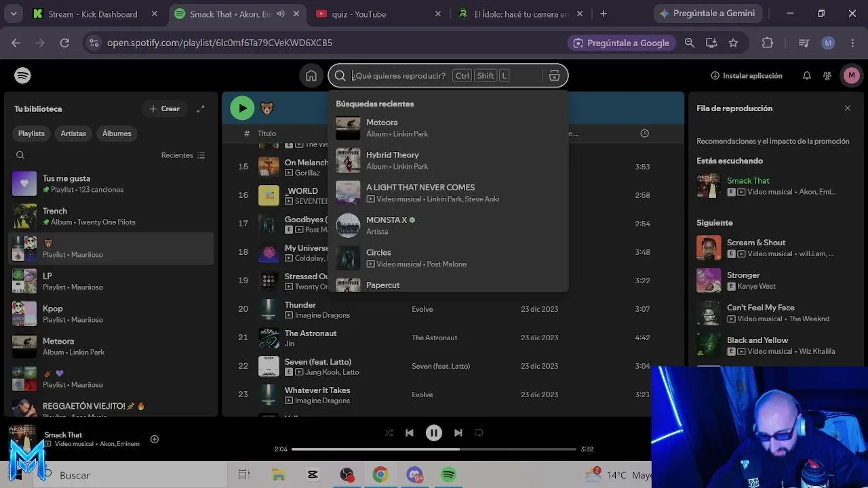Viewport: 868px width, 488px height.
Task: Reload the Spotify page
Action: pos(64,43)
